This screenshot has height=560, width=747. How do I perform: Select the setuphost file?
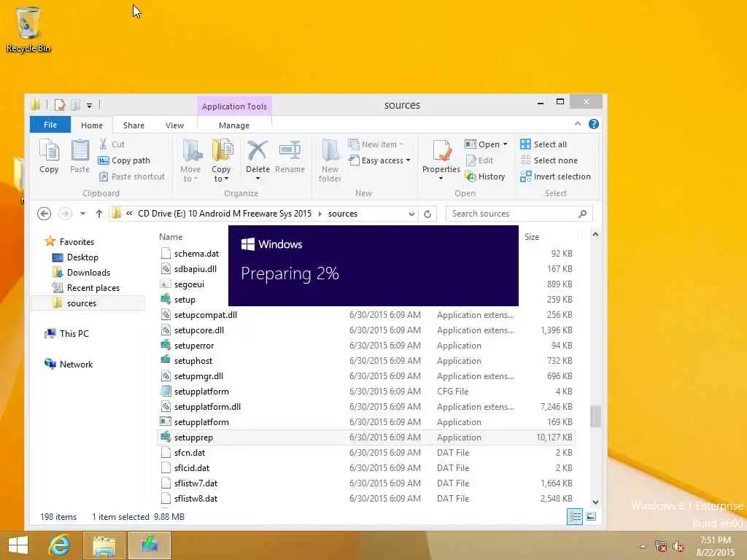(366, 361)
